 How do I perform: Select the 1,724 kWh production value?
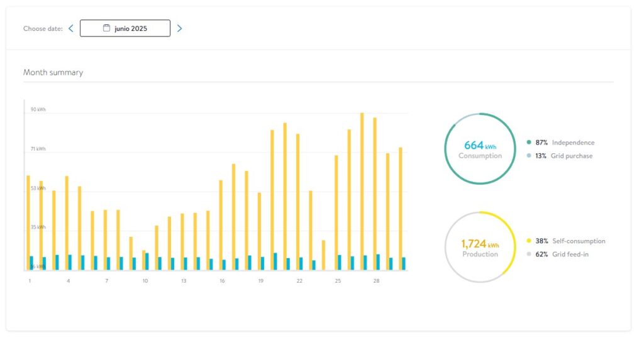pos(480,244)
